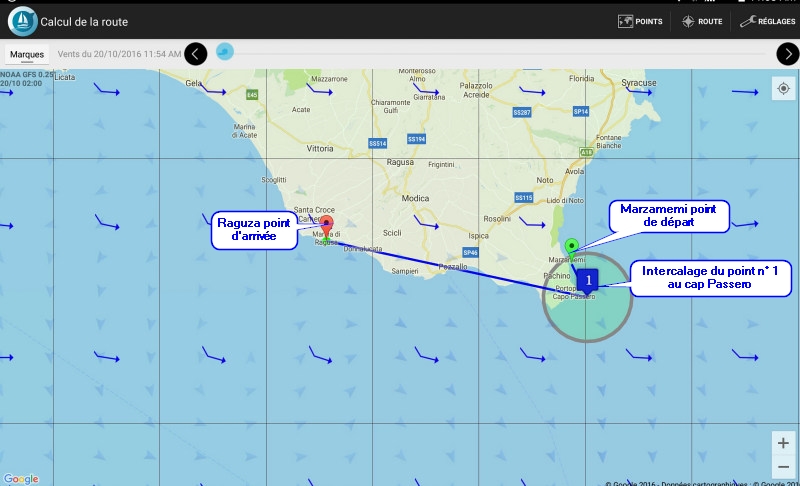The image size is (800, 486).
Task: Click the Google logo link
Action: coord(20,479)
